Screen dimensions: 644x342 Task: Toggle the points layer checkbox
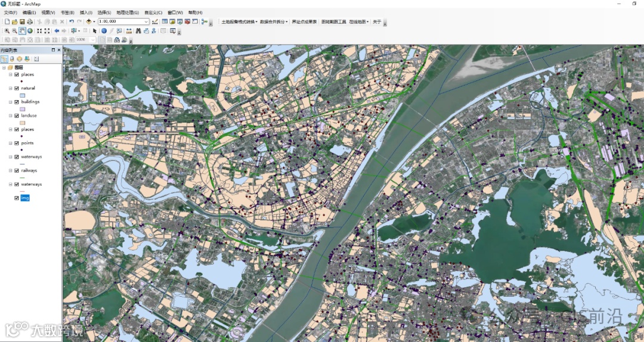(x=17, y=143)
